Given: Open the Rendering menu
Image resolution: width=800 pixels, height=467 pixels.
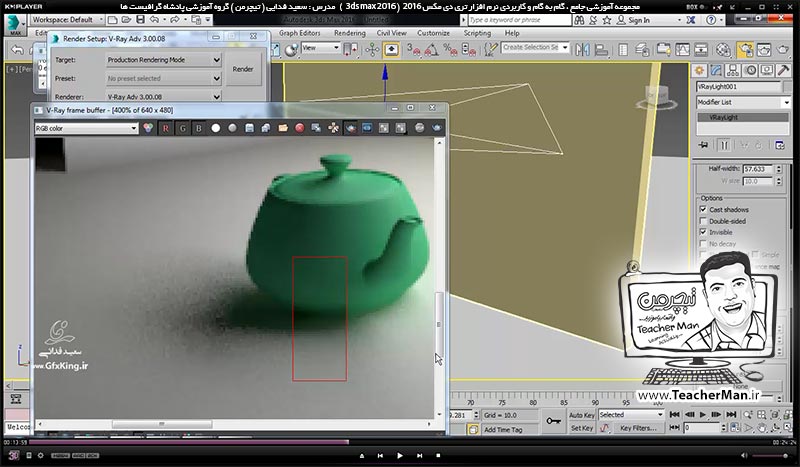Looking at the screenshot, I should pos(349,33).
